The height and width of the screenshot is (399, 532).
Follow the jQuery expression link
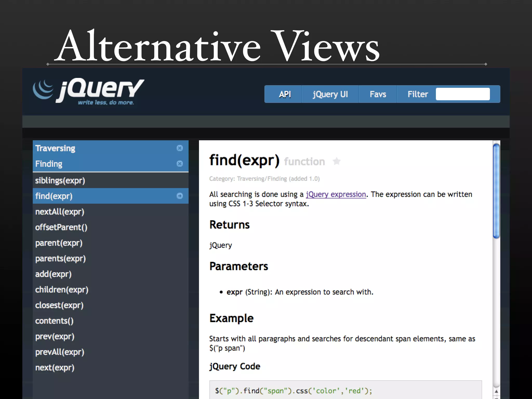(336, 194)
